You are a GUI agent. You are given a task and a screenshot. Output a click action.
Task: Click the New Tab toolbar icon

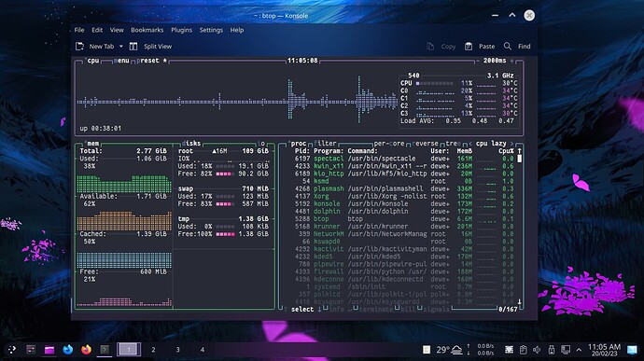click(79, 47)
